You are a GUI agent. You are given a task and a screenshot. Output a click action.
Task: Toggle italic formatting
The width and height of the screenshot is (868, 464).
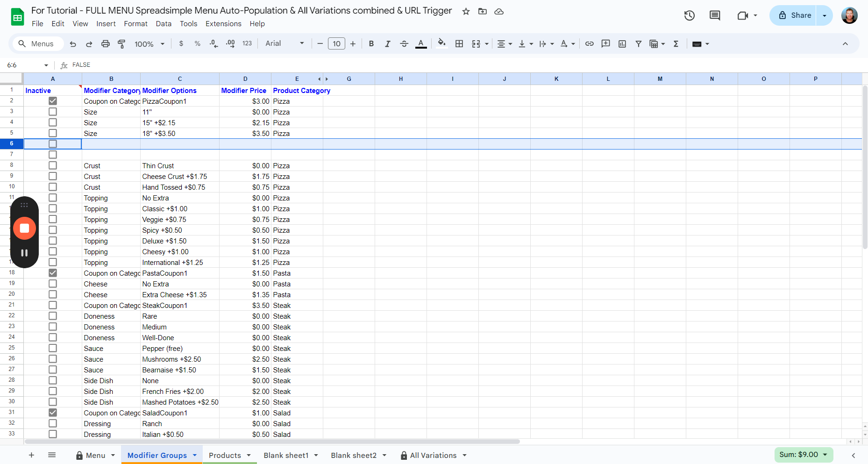coord(387,43)
